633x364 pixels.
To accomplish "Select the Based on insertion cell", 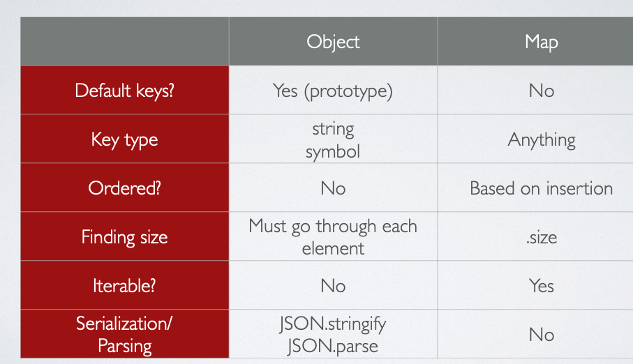I will click(x=535, y=188).
